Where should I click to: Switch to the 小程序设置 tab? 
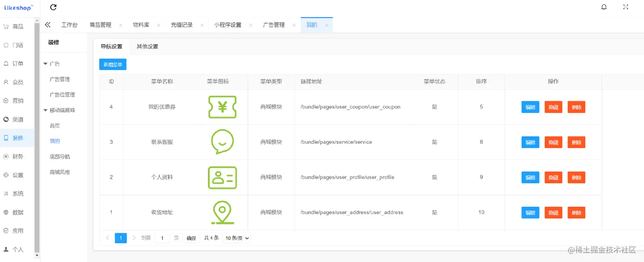click(x=228, y=25)
